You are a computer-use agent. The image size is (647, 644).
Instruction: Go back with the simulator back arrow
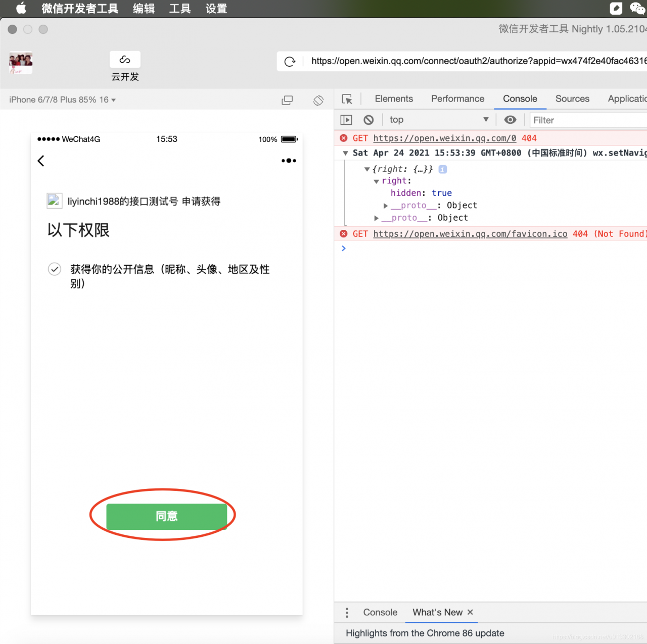click(x=41, y=161)
